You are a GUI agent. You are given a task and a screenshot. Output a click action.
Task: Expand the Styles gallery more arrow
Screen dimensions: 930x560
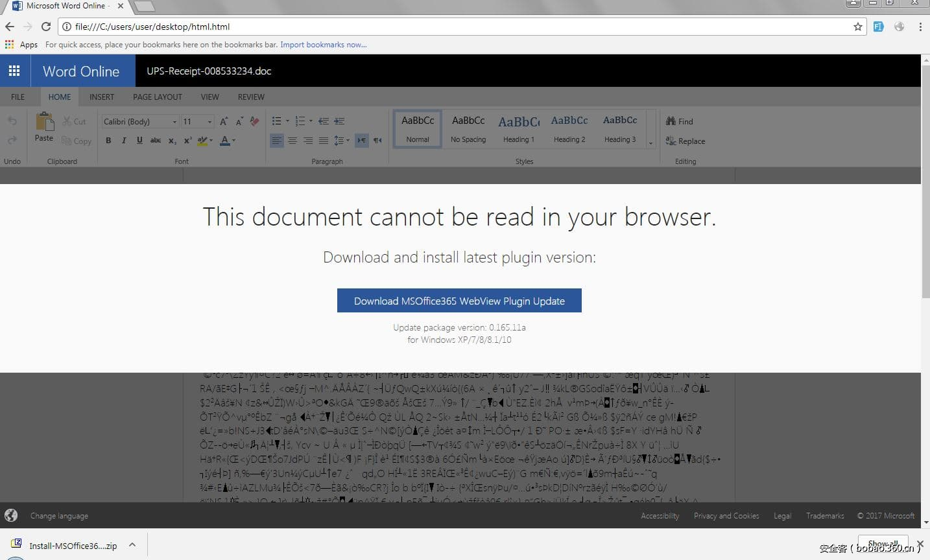[650, 142]
